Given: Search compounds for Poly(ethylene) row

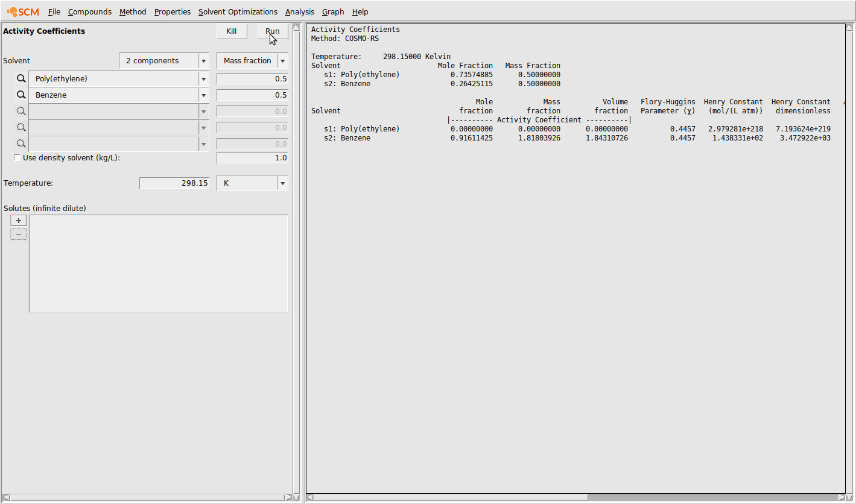Looking at the screenshot, I should 21,78.
